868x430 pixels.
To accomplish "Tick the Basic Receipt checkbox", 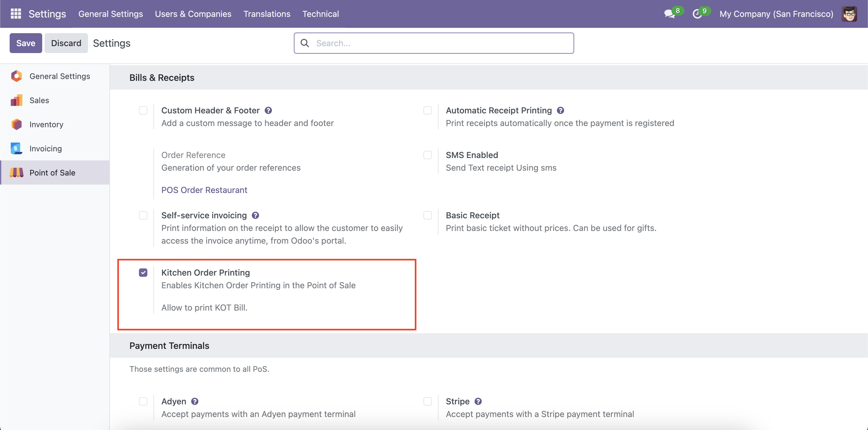I will (428, 215).
